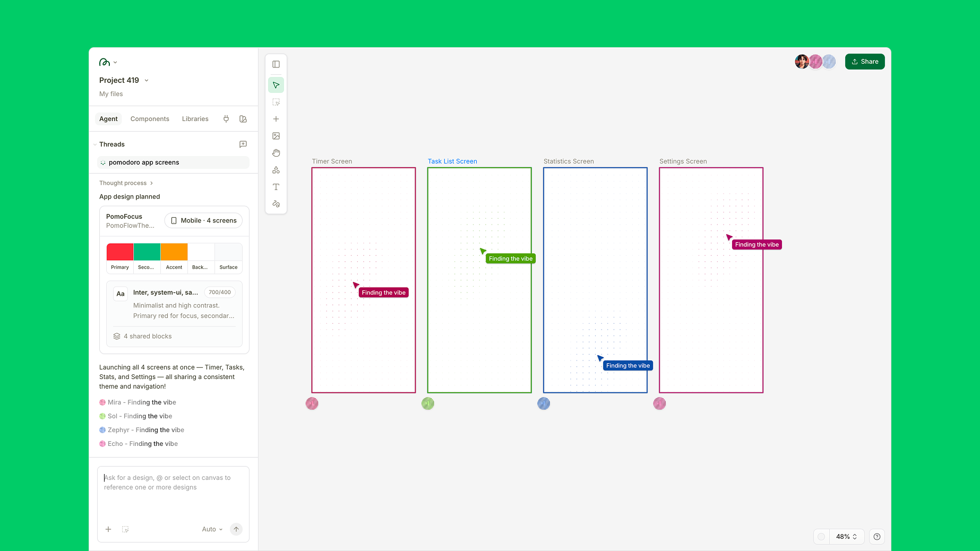This screenshot has height=551, width=980.
Task: Click the theme style icon beside Libraries
Action: point(243,119)
